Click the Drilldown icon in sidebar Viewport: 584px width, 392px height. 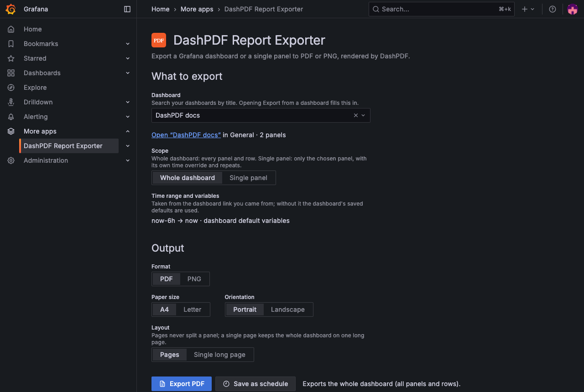11,102
